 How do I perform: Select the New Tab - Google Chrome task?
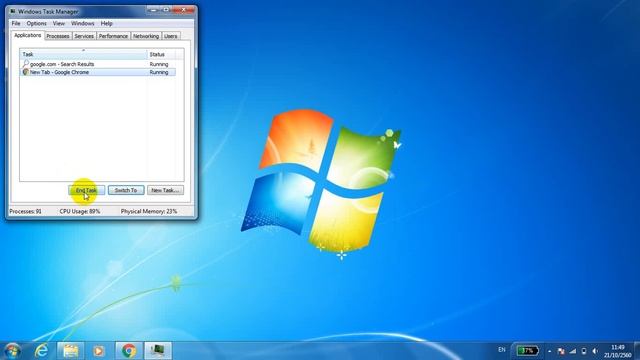[x=98, y=72]
